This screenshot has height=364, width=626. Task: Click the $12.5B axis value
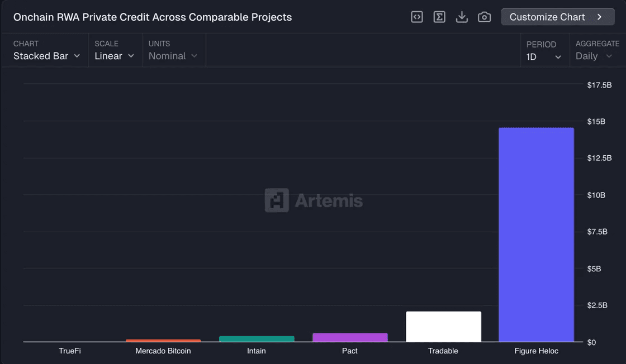(x=599, y=159)
